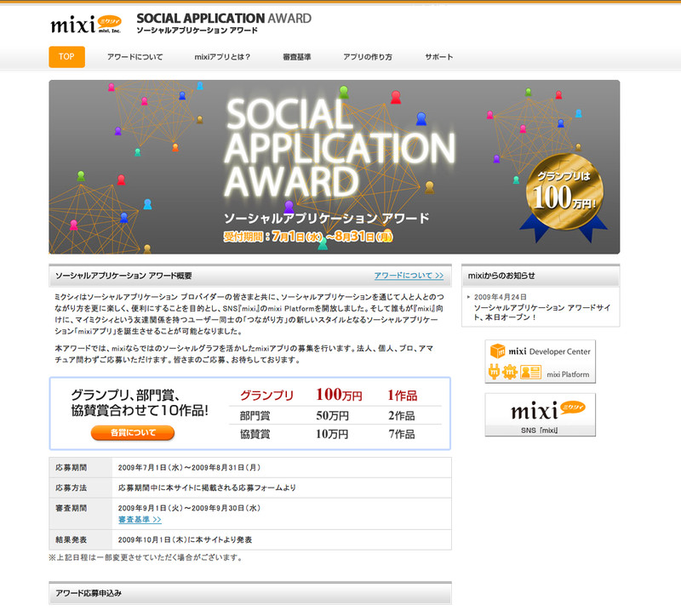Click the orange 各賞について button
Screen dimensions: 681x616
coord(133,432)
